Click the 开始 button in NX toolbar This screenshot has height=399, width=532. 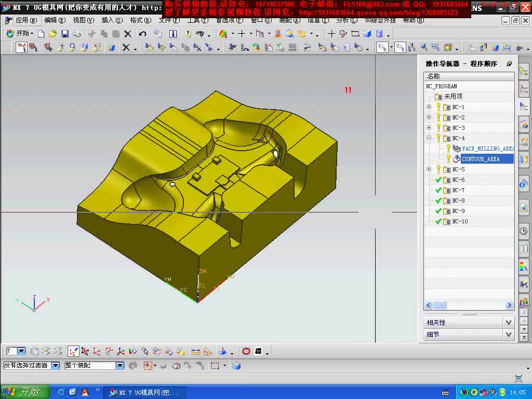20,33
